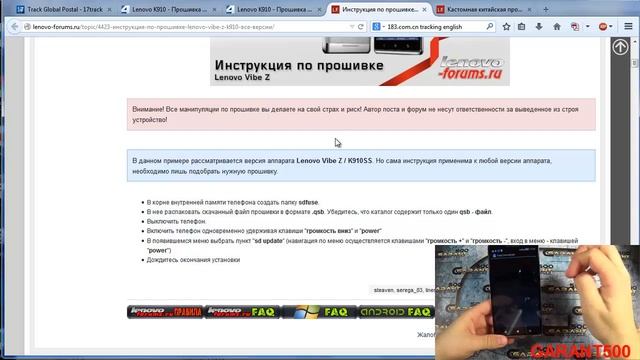Image resolution: width=640 pixels, height=360 pixels.
Task: Open the search engine selector dropdown
Action: (x=378, y=27)
